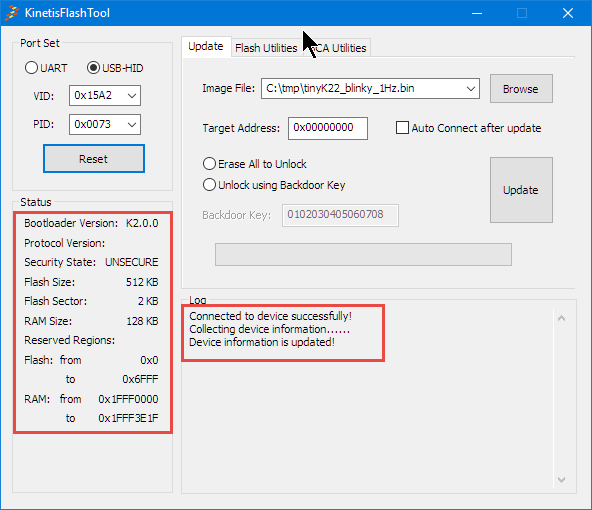Click the Browse button
The image size is (592, 510).
coord(521,89)
